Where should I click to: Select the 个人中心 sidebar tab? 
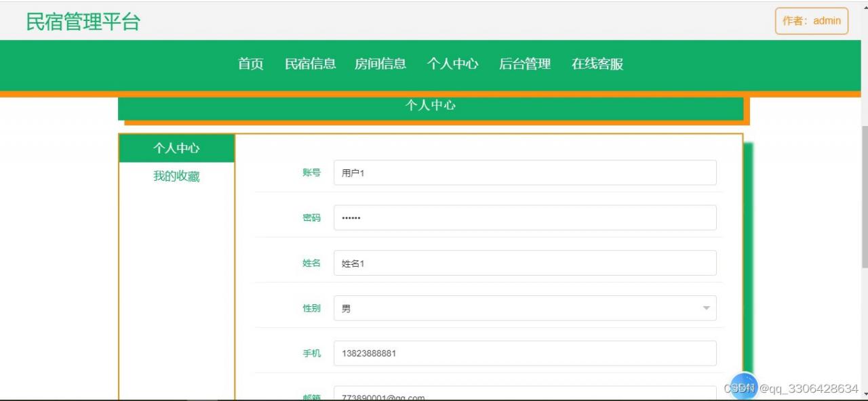176,146
